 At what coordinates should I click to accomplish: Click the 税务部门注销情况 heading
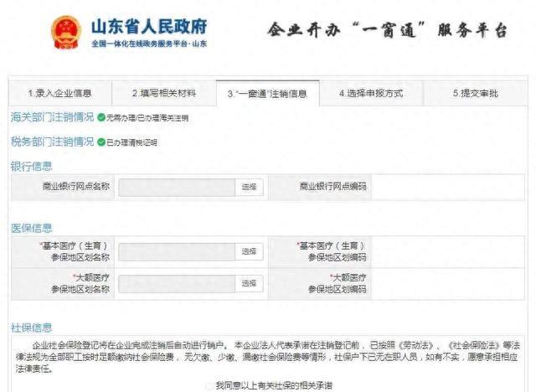(52, 142)
